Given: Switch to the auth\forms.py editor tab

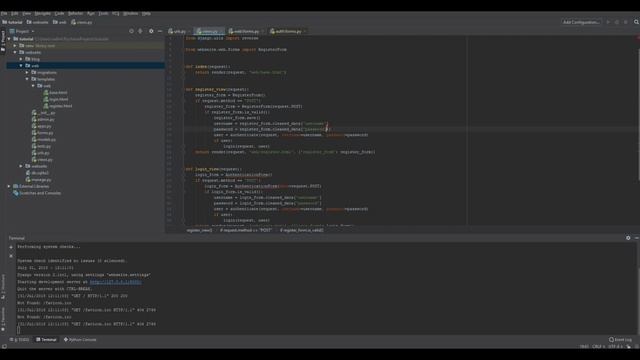Looking at the screenshot, I should point(288,31).
